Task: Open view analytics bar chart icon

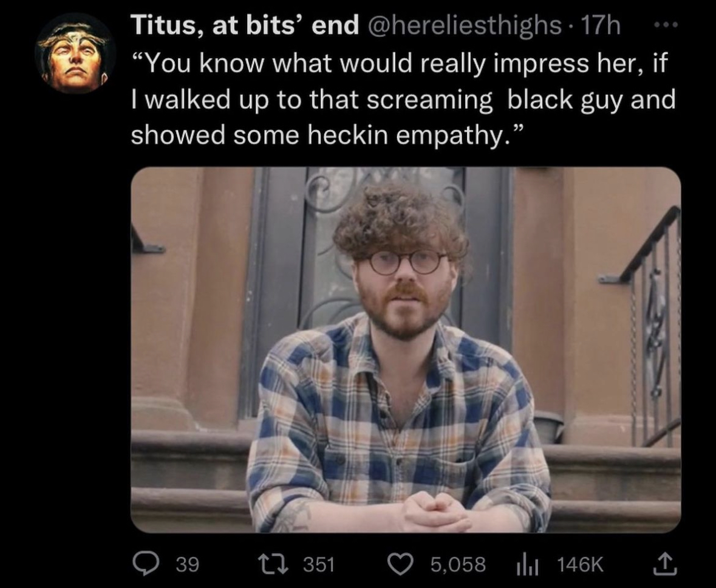Action: click(527, 565)
